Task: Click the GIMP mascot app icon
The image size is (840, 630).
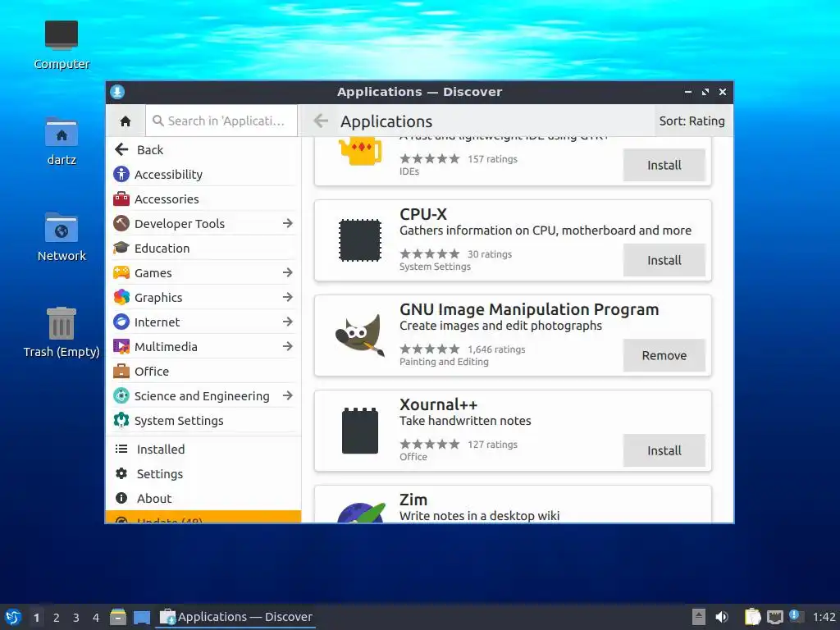Action: pos(360,336)
